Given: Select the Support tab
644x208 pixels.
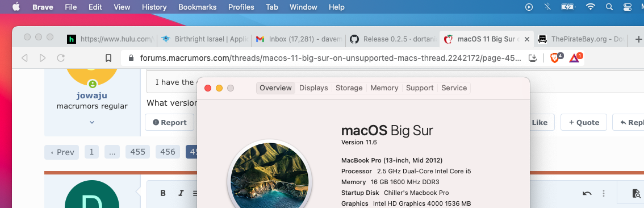Looking at the screenshot, I should pos(420,88).
